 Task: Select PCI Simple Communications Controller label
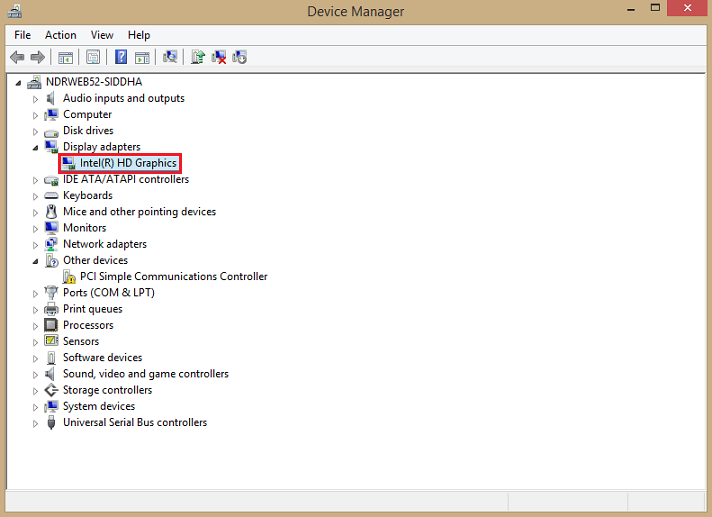coord(173,276)
